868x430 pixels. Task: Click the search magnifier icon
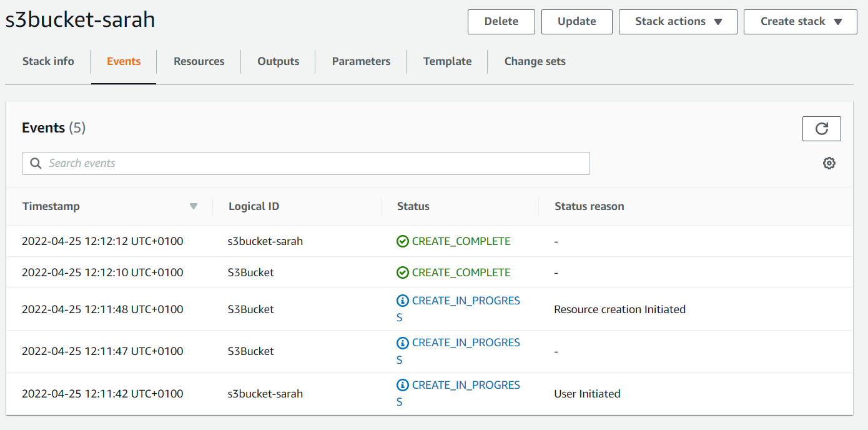coord(36,163)
